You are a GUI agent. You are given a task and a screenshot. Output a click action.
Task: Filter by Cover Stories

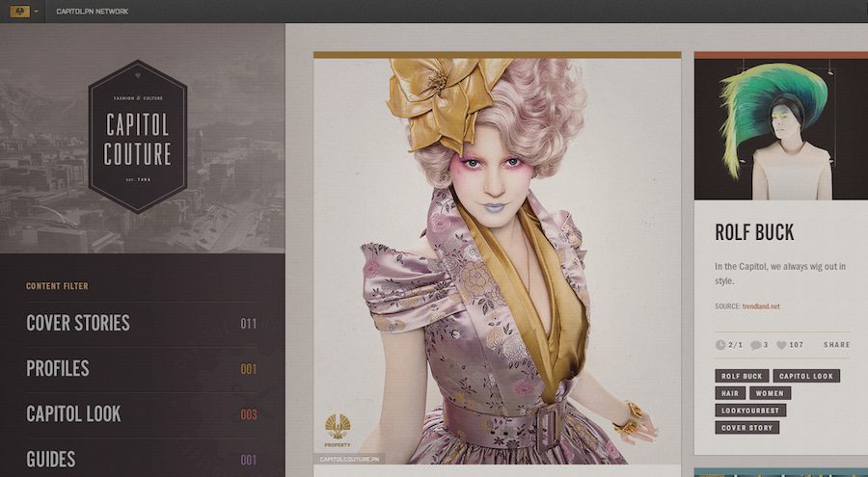click(x=78, y=323)
